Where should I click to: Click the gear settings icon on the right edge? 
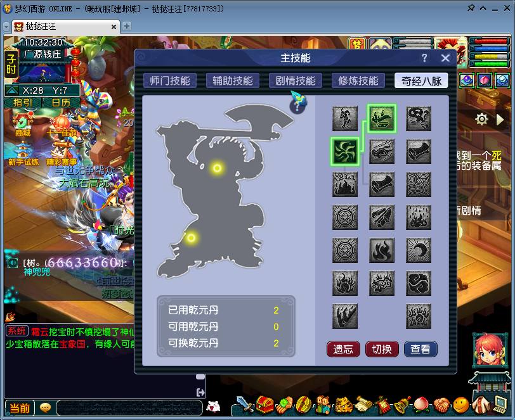[480, 118]
